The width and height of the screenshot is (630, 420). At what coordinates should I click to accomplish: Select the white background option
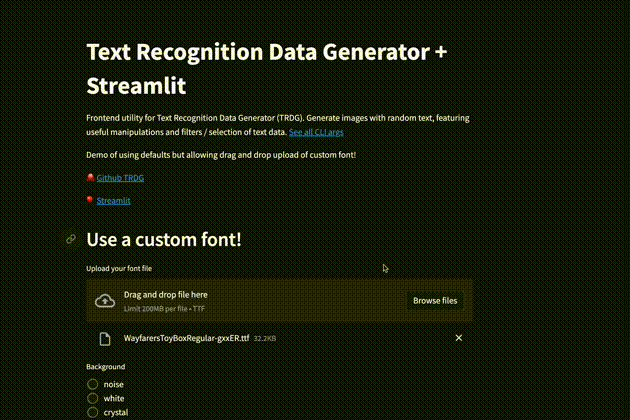(92, 398)
